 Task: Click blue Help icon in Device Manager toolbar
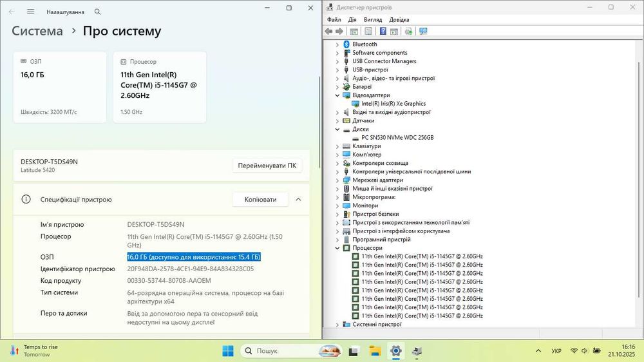383,31
